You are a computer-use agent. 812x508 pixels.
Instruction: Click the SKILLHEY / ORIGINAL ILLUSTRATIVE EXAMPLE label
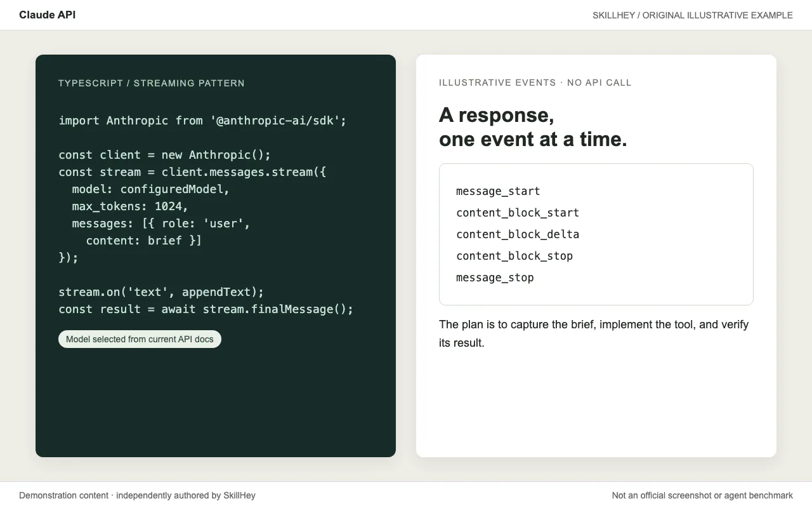[x=693, y=15]
